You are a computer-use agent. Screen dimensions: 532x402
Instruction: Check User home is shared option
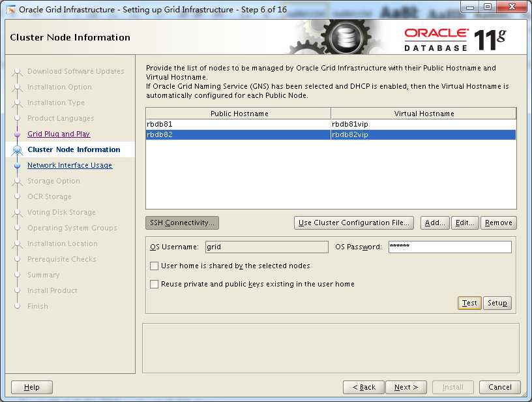[154, 266]
